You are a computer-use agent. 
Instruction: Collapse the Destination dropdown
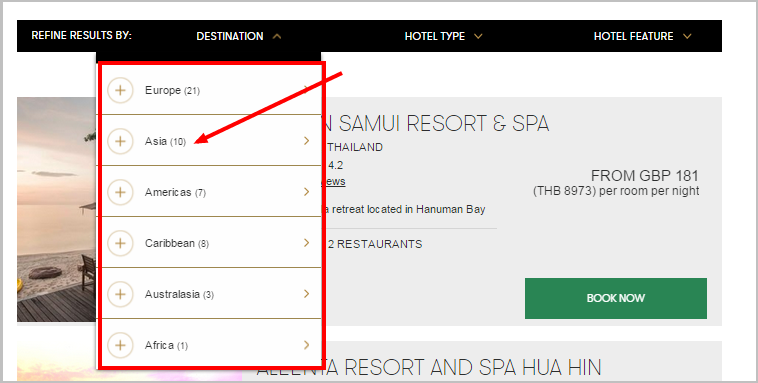click(239, 36)
